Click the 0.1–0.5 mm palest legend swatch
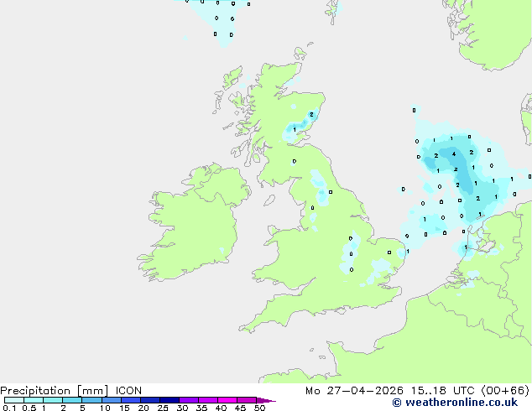The width and height of the screenshot is (532, 411). [14, 400]
